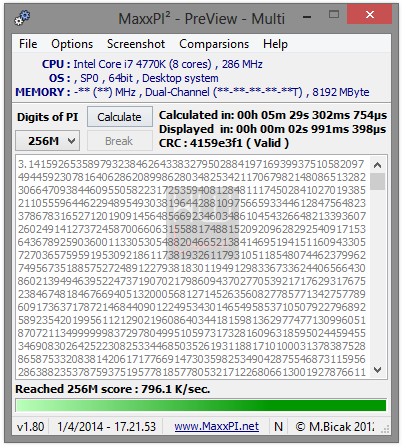Click the scroll up arrow of digits list
406x448 pixels.
[377, 165]
